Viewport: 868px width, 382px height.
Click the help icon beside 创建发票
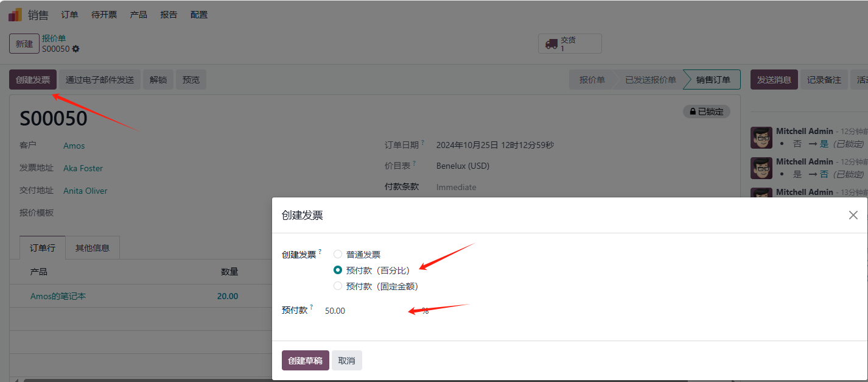(320, 251)
